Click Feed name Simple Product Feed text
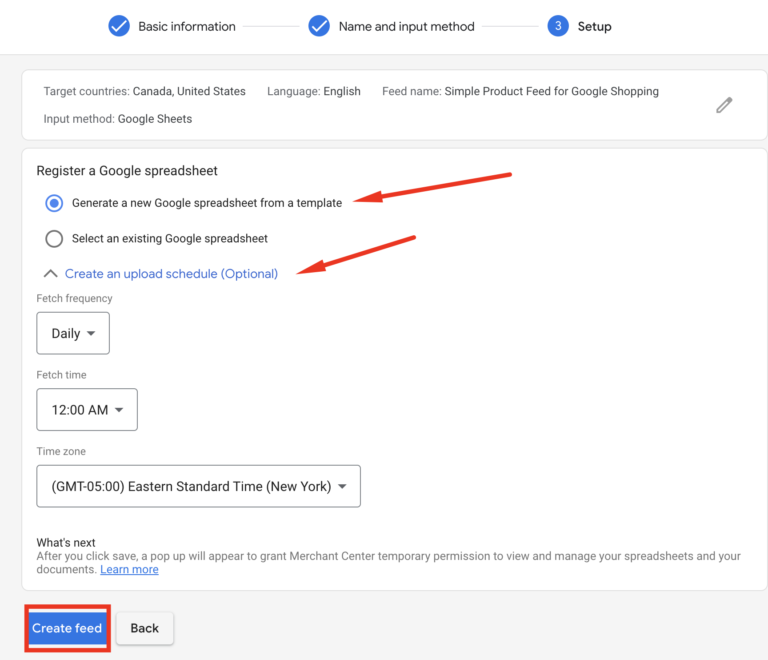 tap(520, 92)
